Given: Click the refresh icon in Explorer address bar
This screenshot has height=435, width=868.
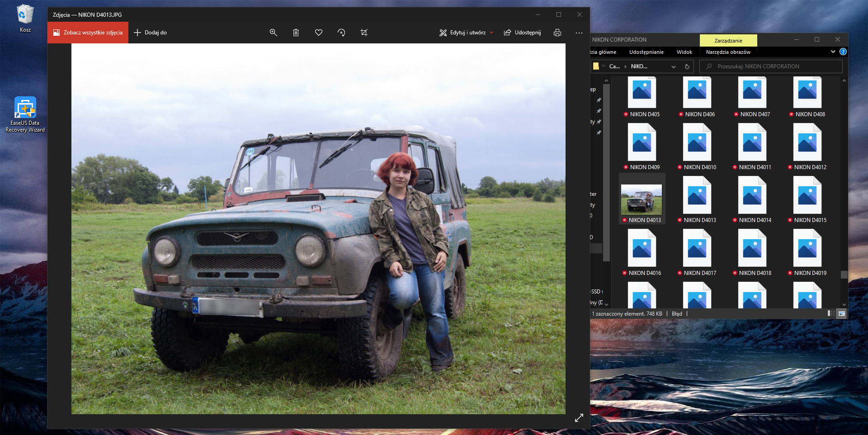Looking at the screenshot, I should tap(687, 66).
